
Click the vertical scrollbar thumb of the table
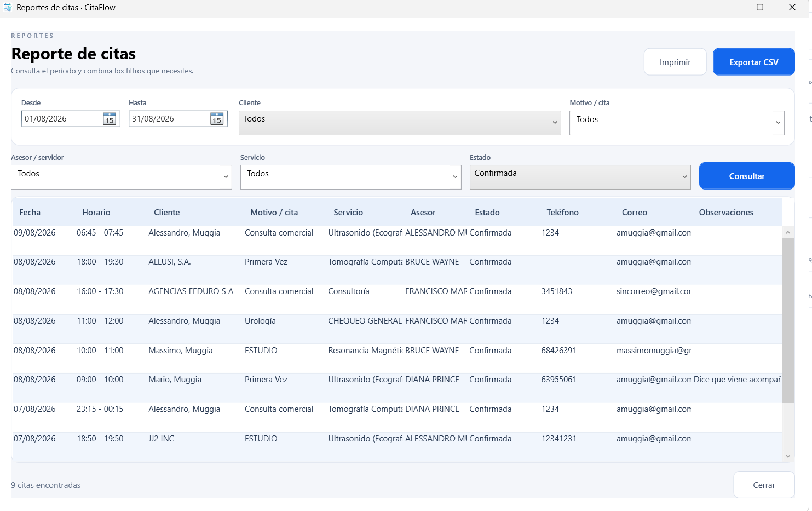(788, 320)
